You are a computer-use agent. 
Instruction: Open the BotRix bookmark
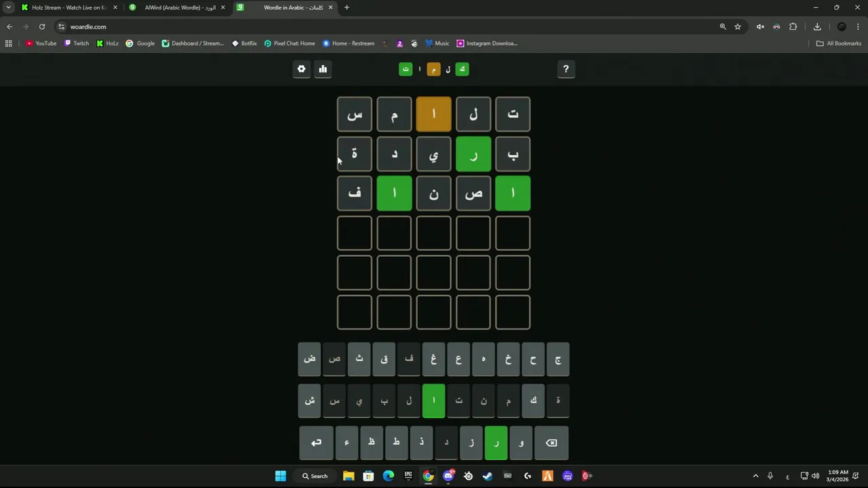(244, 43)
